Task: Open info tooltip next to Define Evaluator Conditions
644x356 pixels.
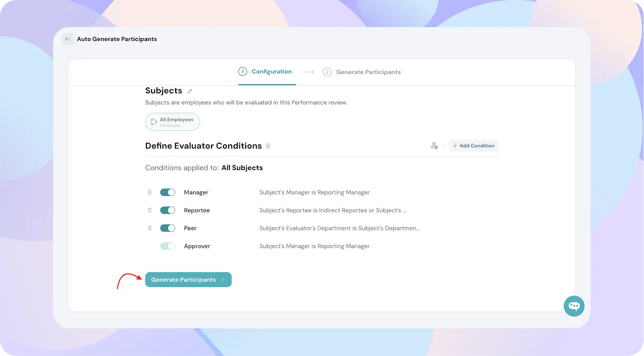Action: click(268, 146)
